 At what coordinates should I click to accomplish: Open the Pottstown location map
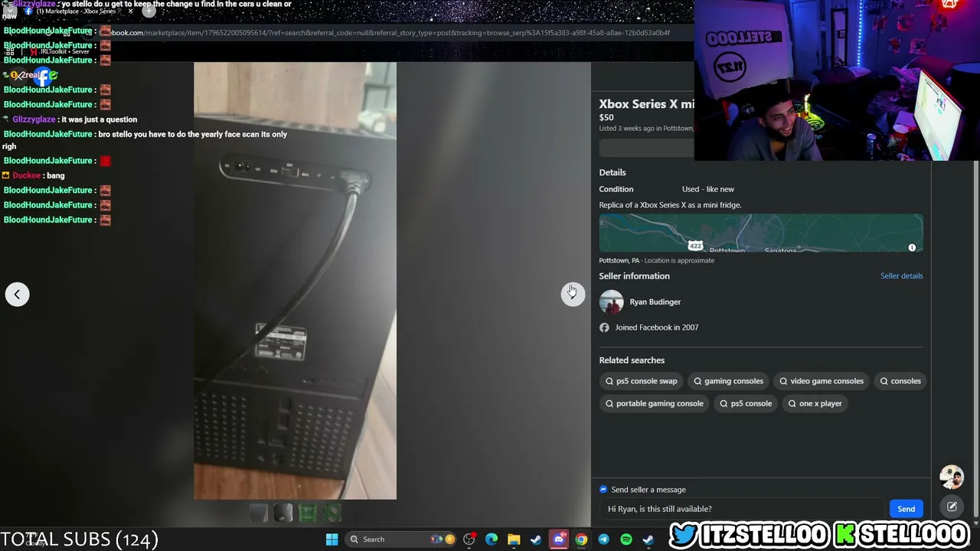click(x=761, y=233)
